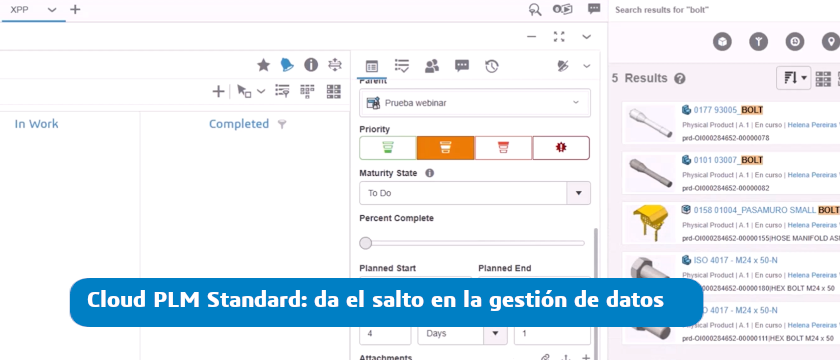Click the funnel filter circle icon
Screen dimensions: 840x360
(759, 41)
